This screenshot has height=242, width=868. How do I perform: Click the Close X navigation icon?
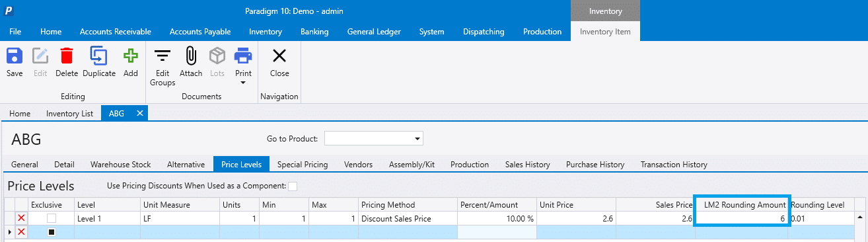tap(279, 56)
